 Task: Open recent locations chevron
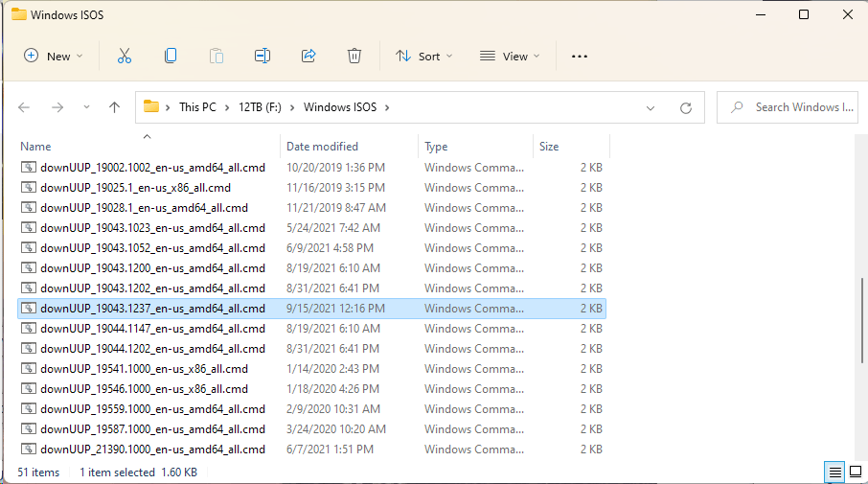(x=86, y=107)
